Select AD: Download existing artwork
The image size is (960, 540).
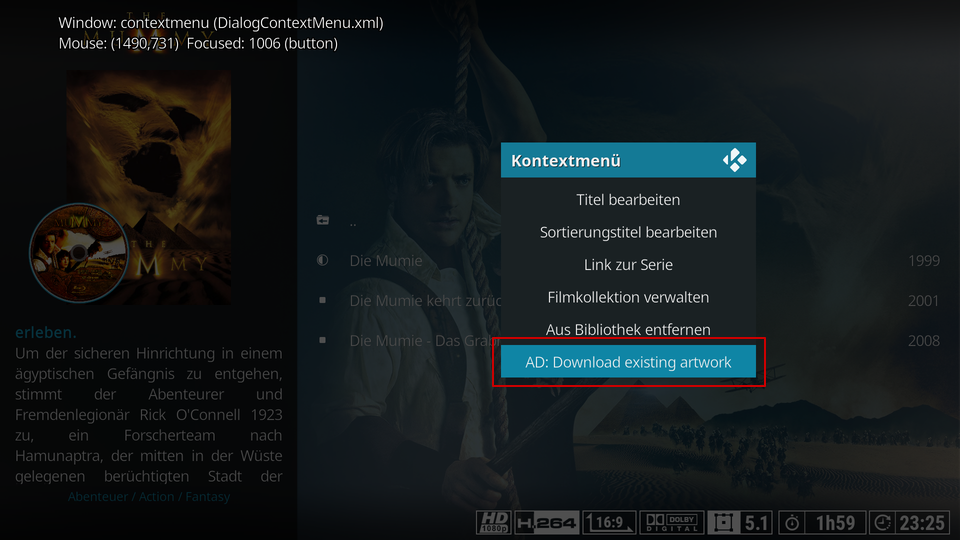coord(628,362)
